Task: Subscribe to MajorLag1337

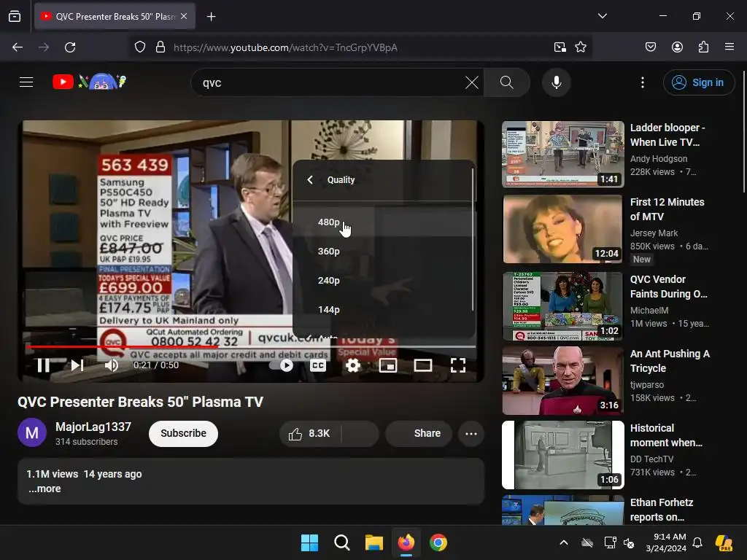Action: point(183,433)
